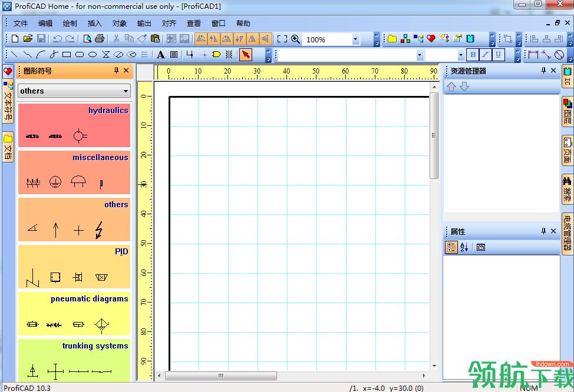Open the 插入 menu
Image resolution: width=574 pixels, height=392 pixels.
click(94, 24)
